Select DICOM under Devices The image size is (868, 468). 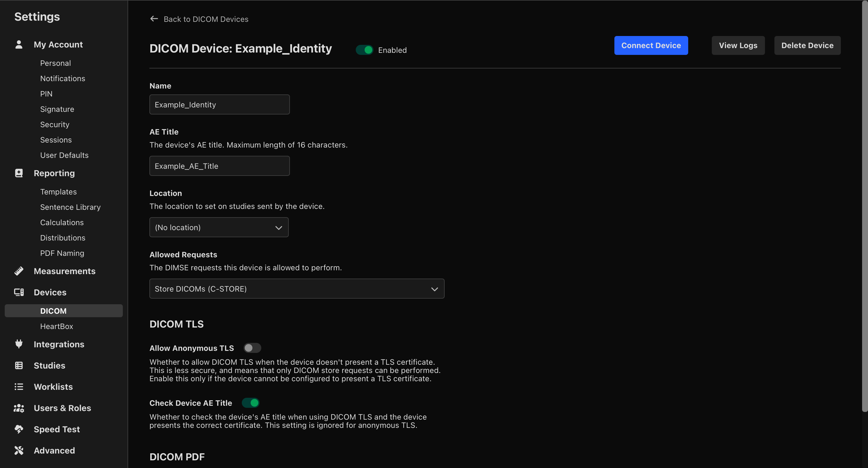[x=64, y=311]
